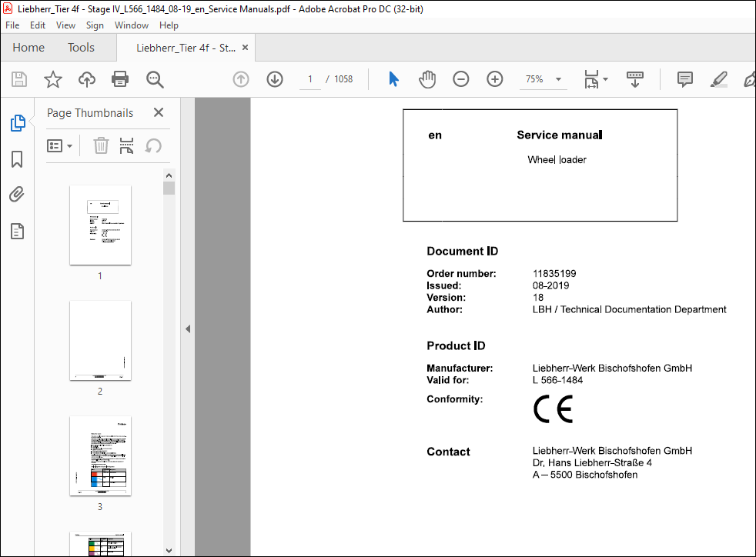Open the Sign menu
The image size is (756, 557).
[95, 25]
